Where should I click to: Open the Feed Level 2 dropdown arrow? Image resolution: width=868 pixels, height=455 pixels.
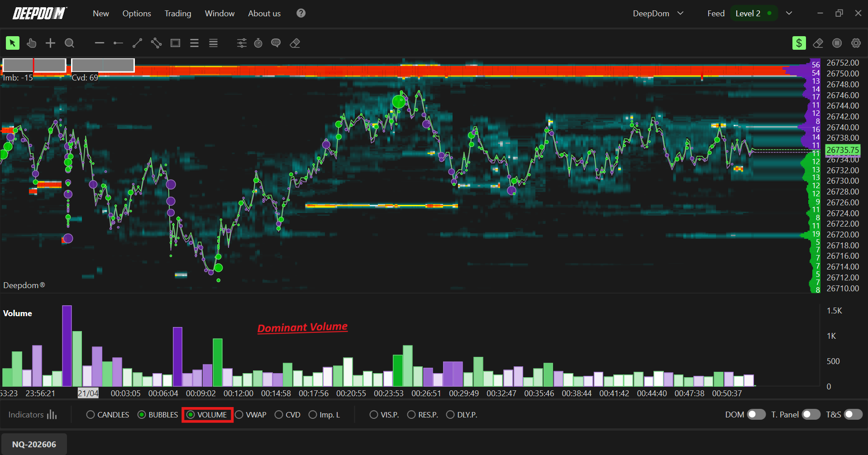click(x=789, y=14)
